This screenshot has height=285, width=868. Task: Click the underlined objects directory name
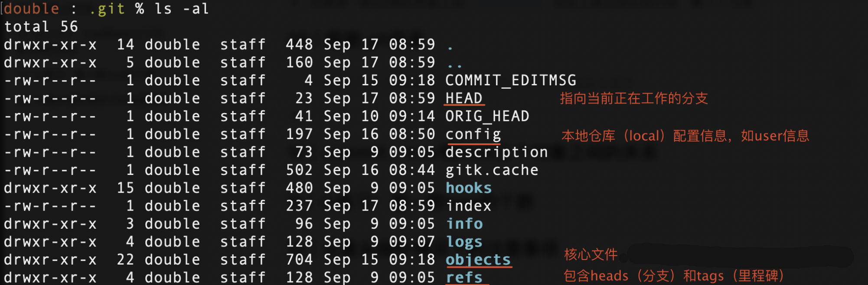pos(478,260)
